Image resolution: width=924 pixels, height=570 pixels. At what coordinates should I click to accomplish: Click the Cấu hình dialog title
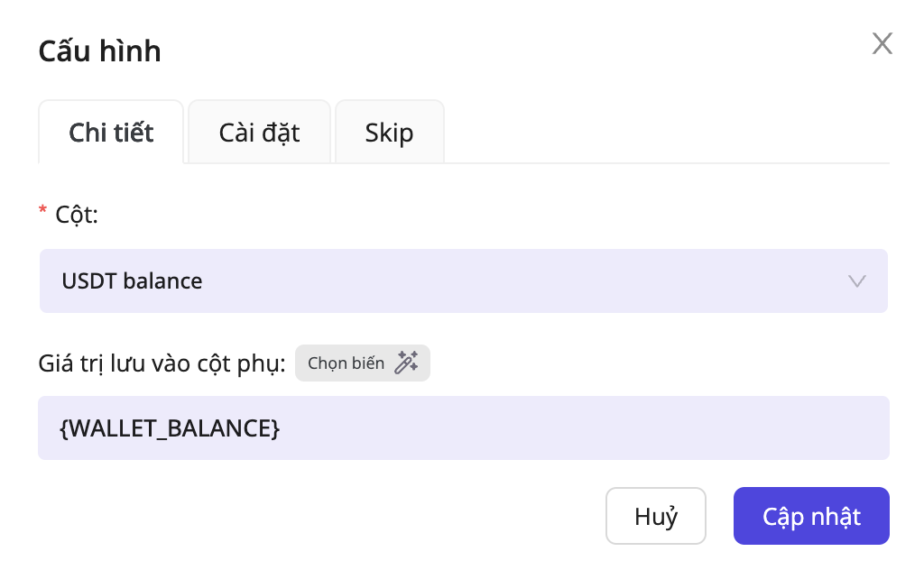click(x=99, y=51)
